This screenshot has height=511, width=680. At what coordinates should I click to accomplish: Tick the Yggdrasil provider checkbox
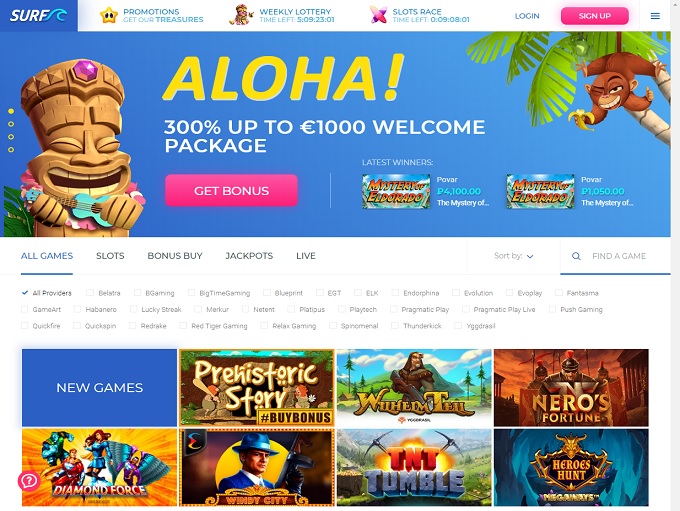click(458, 326)
